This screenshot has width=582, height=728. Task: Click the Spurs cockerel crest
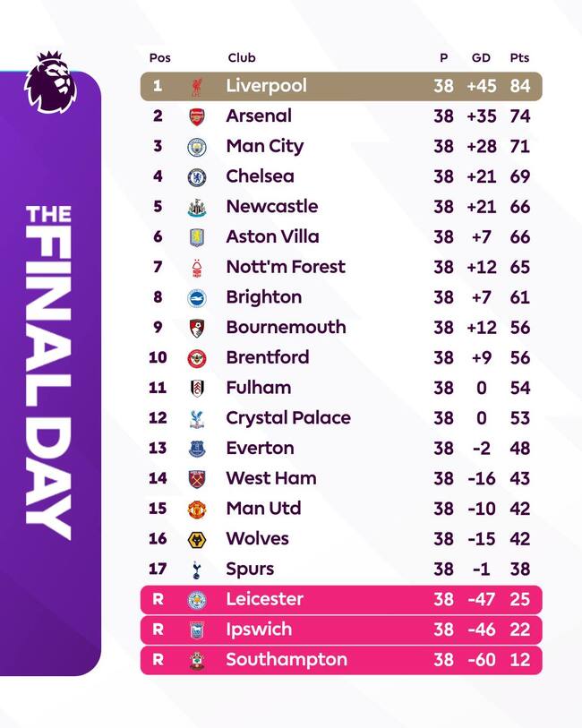[x=197, y=570]
